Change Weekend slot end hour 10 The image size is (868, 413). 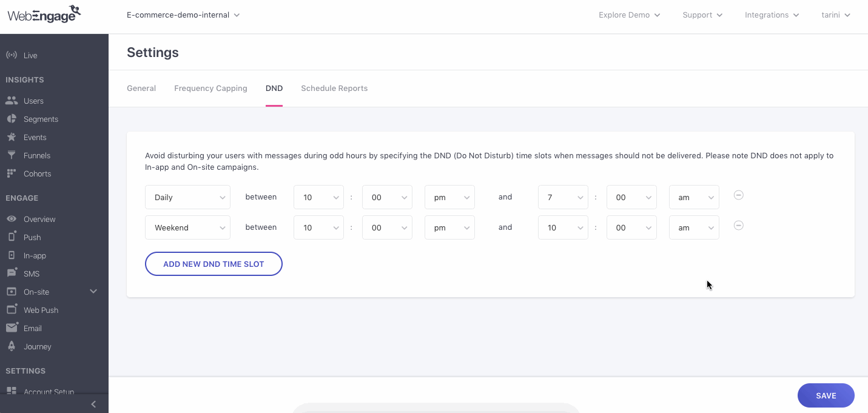(x=563, y=227)
